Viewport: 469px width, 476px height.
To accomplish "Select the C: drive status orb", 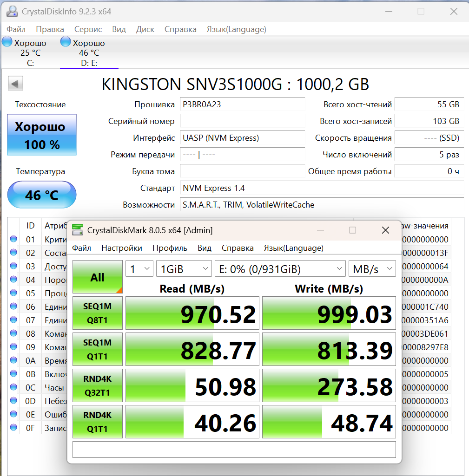I will pos(7,42).
